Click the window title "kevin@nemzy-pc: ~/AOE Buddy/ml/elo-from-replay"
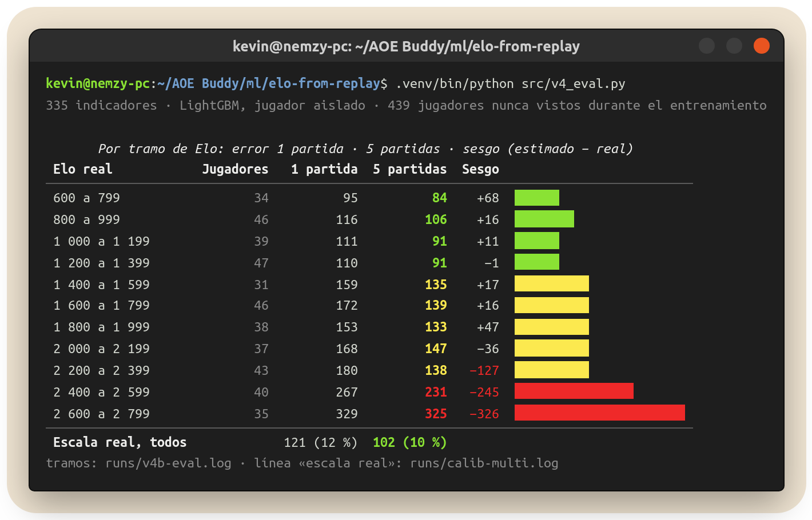The width and height of the screenshot is (812, 520). tap(406, 46)
